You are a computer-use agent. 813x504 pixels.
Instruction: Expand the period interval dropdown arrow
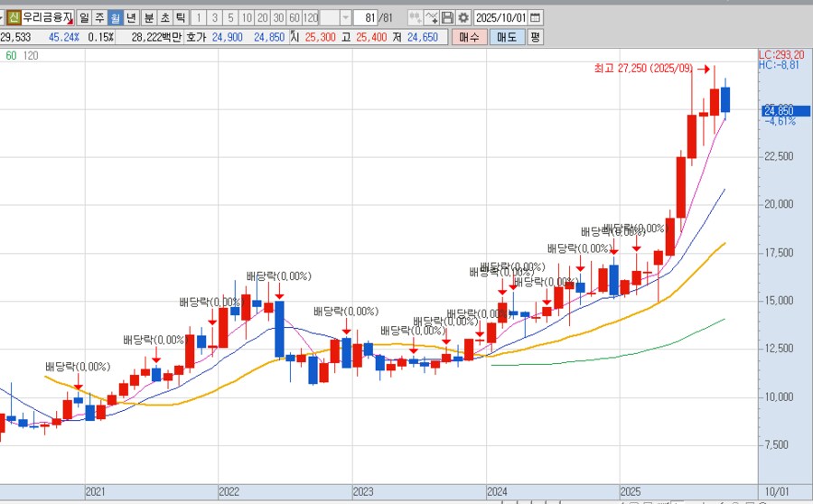(x=345, y=17)
